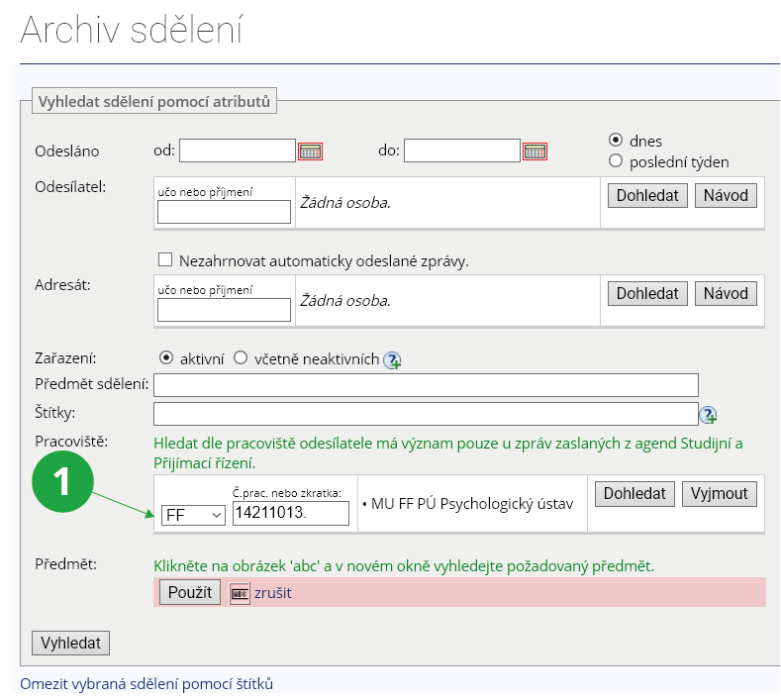Open calendar picker for 'od' date
The height and width of the screenshot is (700, 781).
311,151
